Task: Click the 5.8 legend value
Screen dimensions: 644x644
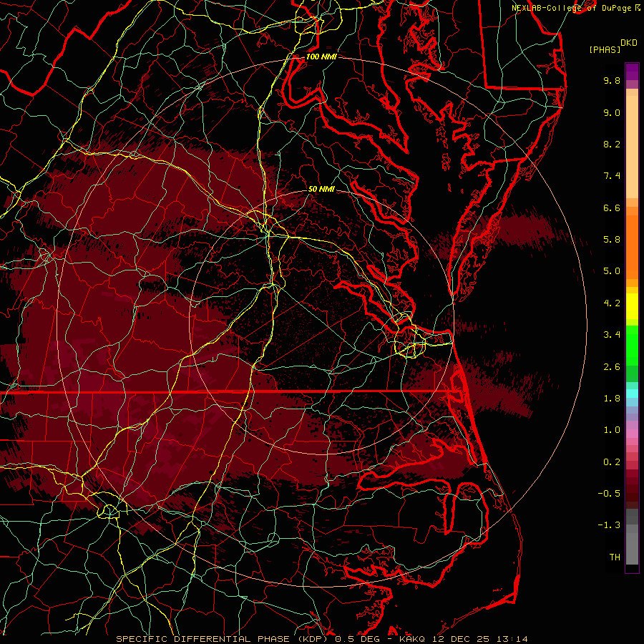Action: pyautogui.click(x=612, y=240)
